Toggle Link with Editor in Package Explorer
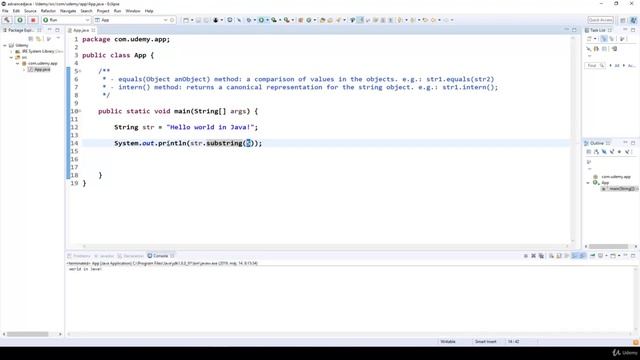This screenshot has height=360, width=640. pyautogui.click(x=39, y=39)
